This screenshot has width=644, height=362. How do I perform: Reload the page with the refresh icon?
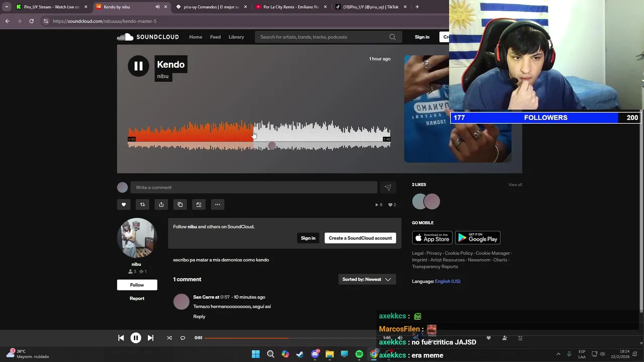(x=31, y=21)
